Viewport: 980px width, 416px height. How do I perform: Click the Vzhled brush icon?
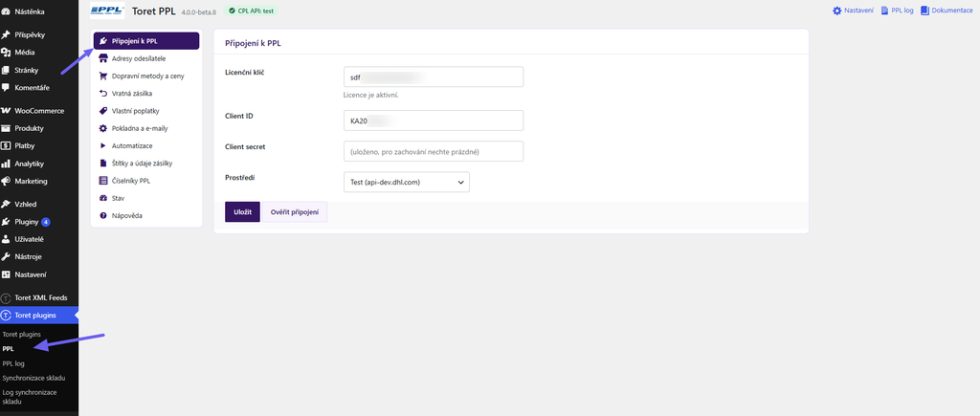pyautogui.click(x=6, y=204)
